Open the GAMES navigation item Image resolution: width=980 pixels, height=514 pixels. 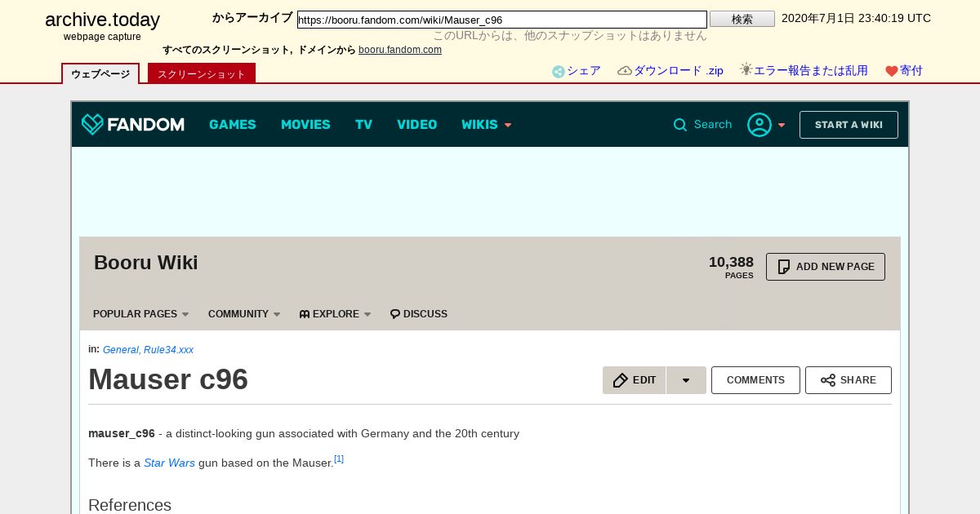click(233, 125)
